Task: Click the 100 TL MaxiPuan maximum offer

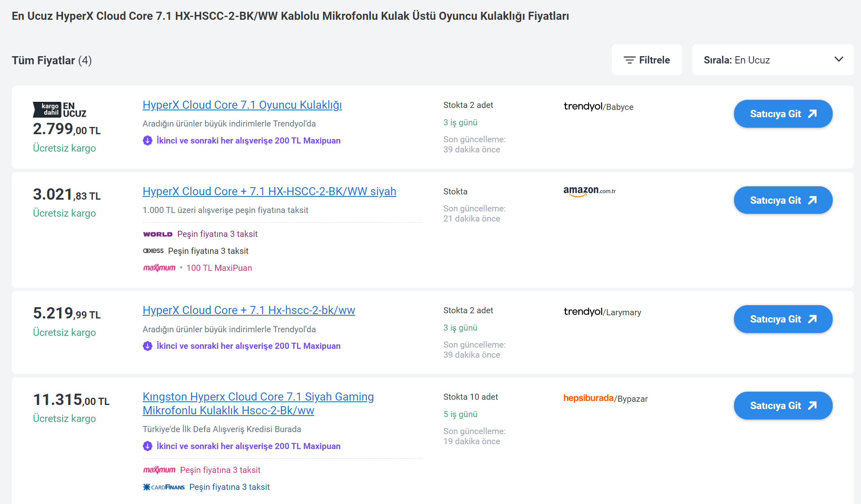Action: [x=219, y=268]
